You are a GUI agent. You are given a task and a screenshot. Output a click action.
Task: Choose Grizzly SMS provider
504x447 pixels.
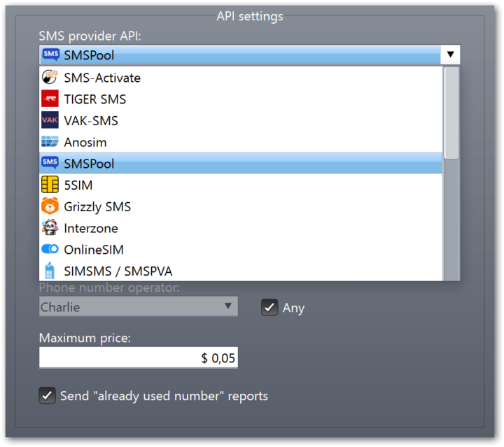(x=241, y=206)
